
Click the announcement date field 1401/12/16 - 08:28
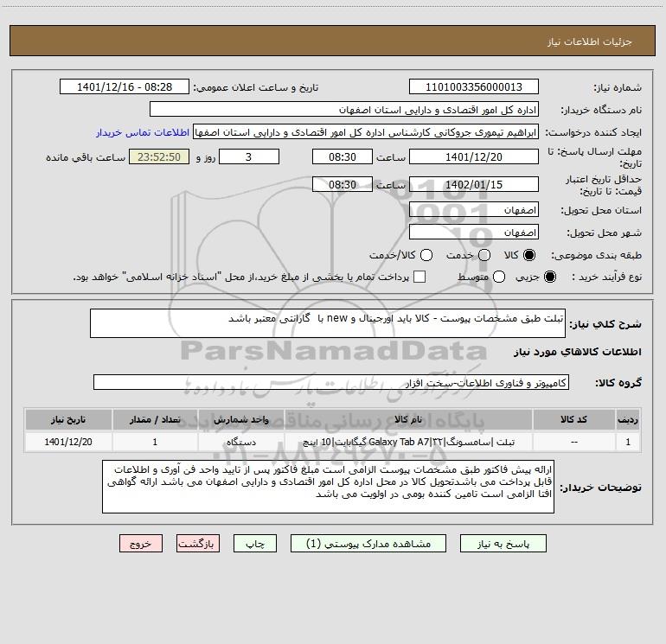point(125,87)
